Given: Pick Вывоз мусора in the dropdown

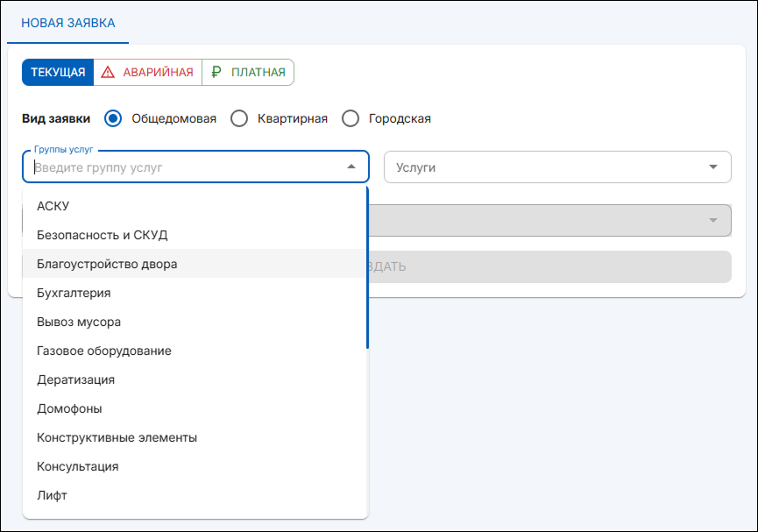Looking at the screenshot, I should (x=79, y=322).
